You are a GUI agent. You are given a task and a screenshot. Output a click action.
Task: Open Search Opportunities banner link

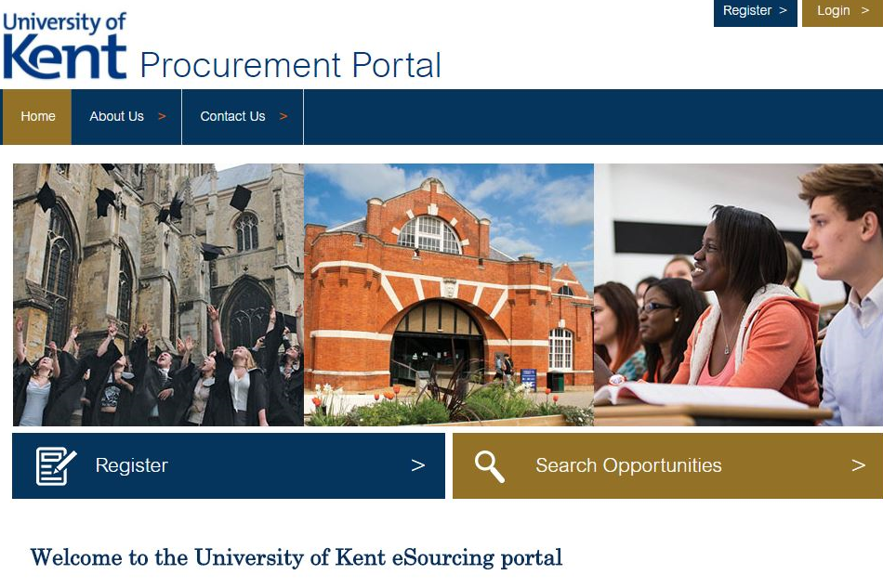click(x=668, y=465)
